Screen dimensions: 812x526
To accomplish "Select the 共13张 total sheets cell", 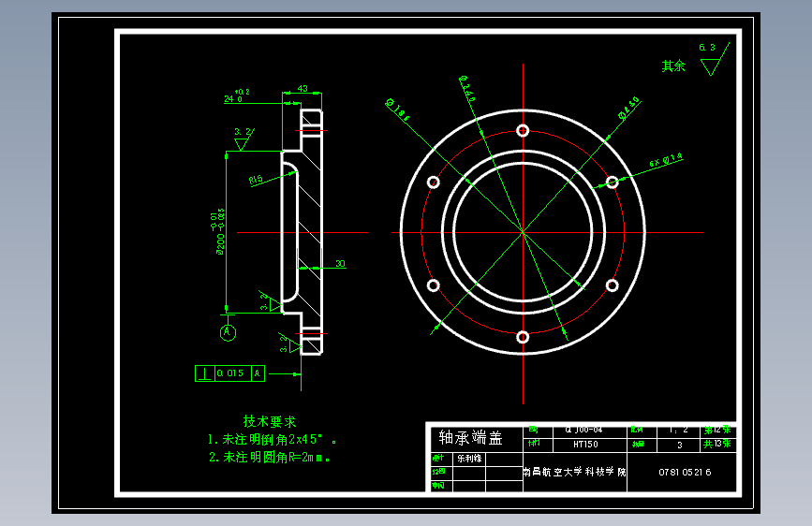I will 717,445.
